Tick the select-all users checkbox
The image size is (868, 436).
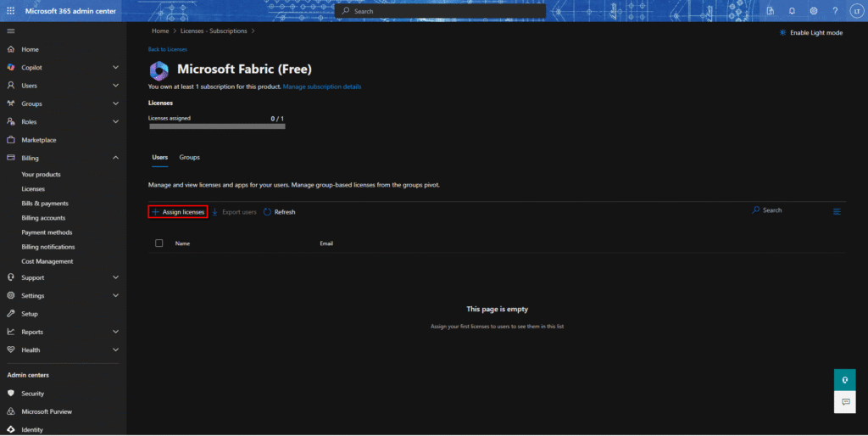point(159,243)
